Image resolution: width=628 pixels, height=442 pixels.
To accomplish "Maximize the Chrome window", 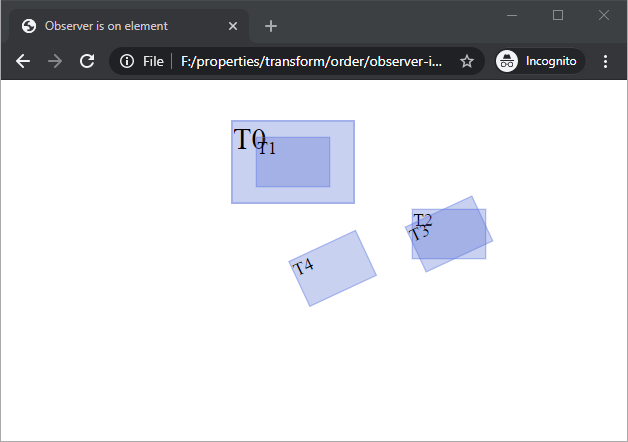I will pos(558,15).
